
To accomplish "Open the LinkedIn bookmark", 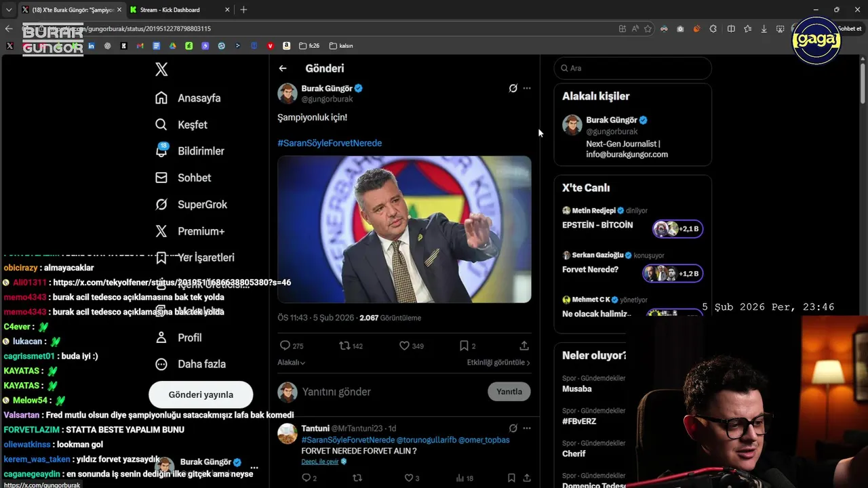I will [92, 46].
